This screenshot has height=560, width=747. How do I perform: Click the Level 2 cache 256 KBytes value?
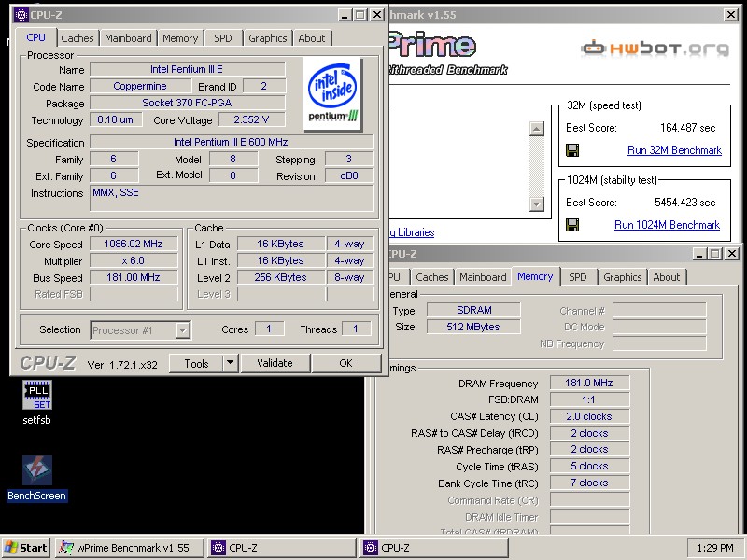(281, 277)
